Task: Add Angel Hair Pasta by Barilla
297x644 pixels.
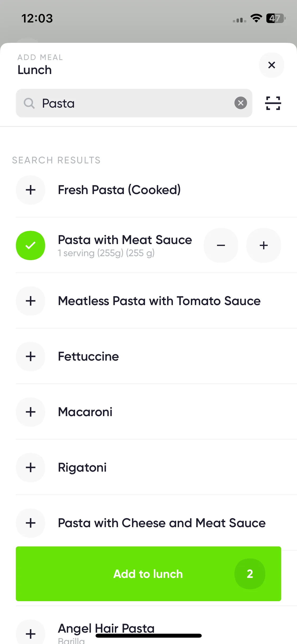Action: pos(31,634)
